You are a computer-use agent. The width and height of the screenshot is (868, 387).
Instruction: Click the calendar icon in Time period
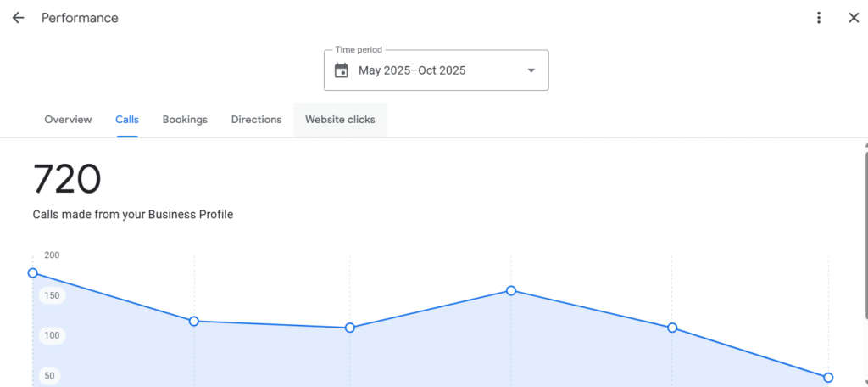coord(342,70)
